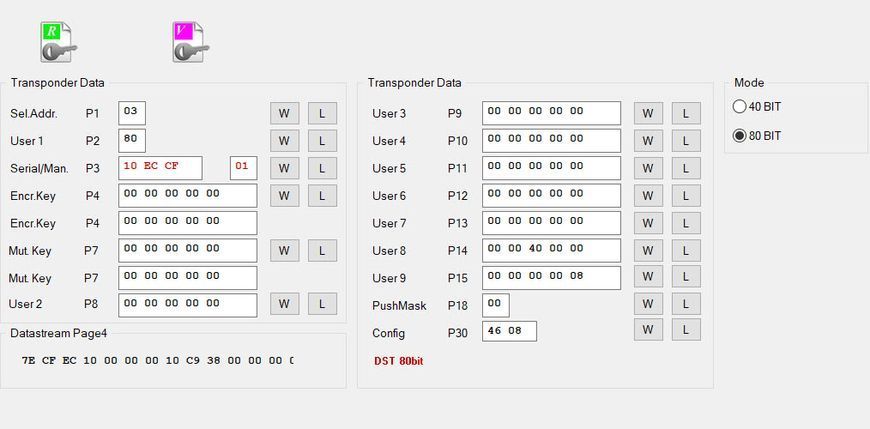
Task: Click L for Config P30
Action: point(686,330)
